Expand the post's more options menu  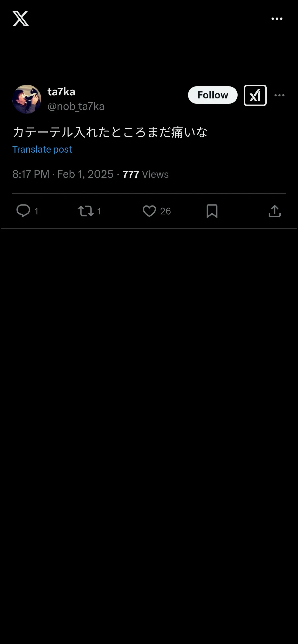pos(279,95)
